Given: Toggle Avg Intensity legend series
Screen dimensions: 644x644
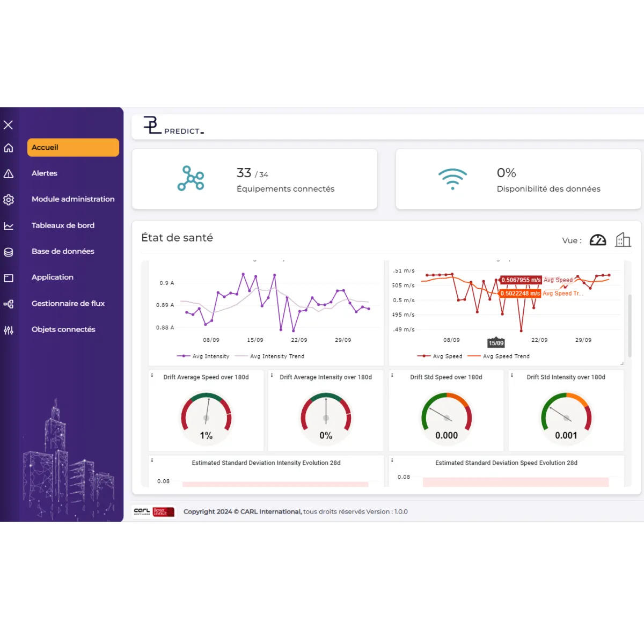Looking at the screenshot, I should 204,356.
